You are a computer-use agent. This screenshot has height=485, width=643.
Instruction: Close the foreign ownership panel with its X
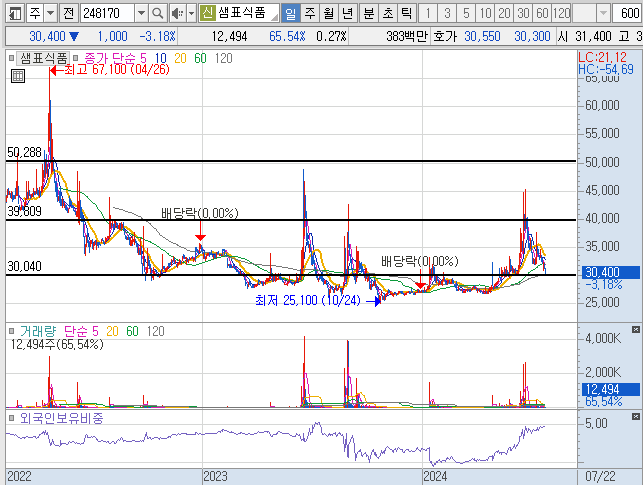635,417
